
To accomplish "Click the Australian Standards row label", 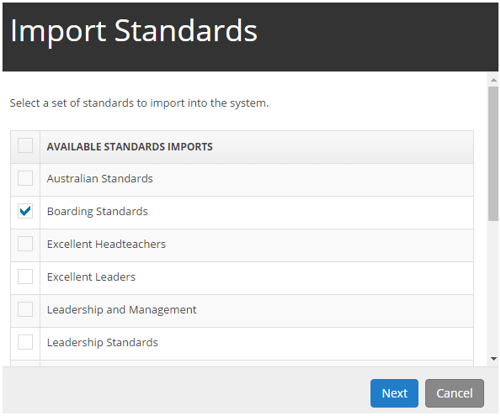I will pos(100,179).
